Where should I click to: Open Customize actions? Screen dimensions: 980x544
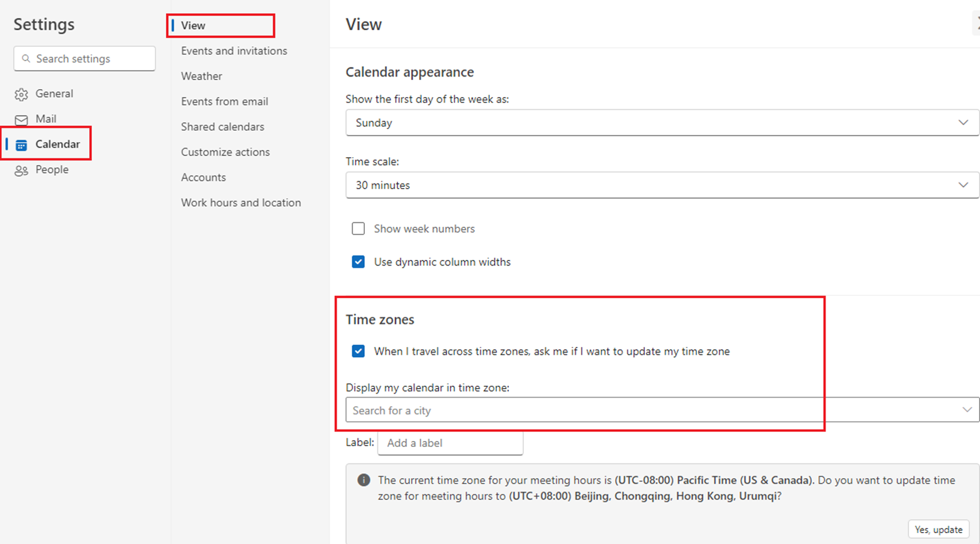click(x=226, y=152)
